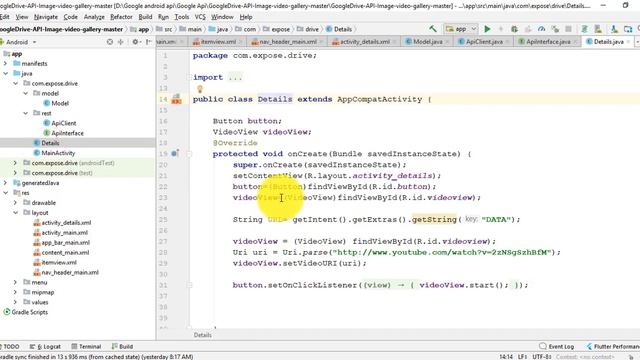The image size is (640, 360).
Task: Click the grey Stop square icon
Action: tap(568, 29)
